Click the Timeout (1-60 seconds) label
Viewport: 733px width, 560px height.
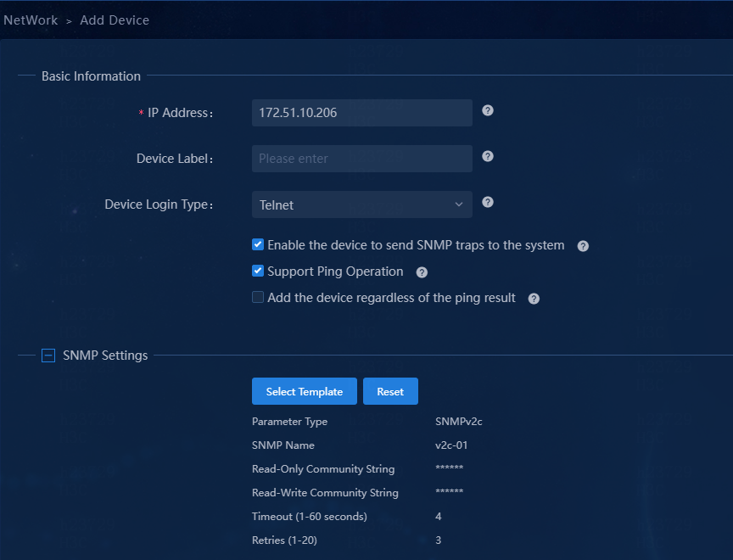tap(309, 517)
